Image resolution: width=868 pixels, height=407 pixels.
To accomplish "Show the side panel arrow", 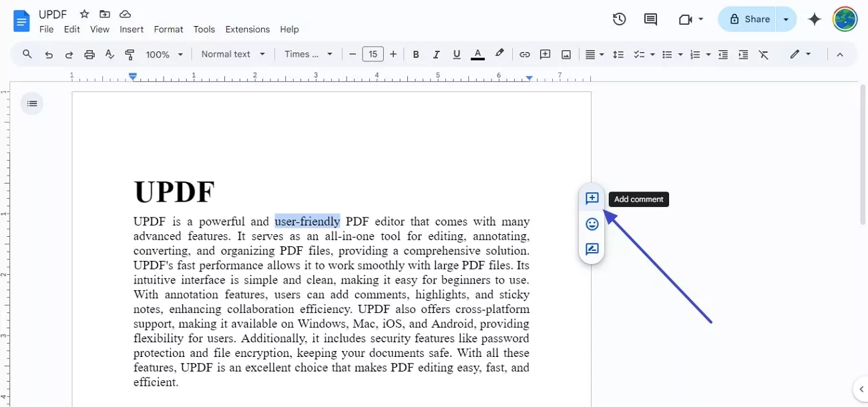I will pos(860,390).
